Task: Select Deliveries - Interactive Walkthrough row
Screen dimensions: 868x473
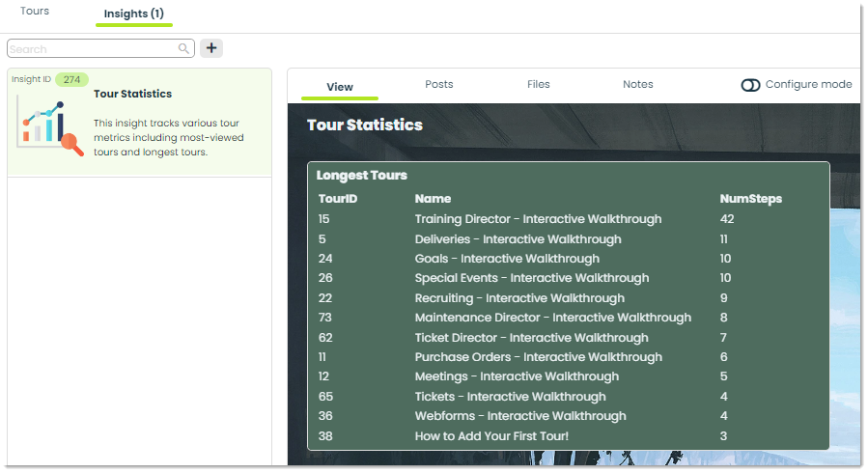Action: (568, 239)
